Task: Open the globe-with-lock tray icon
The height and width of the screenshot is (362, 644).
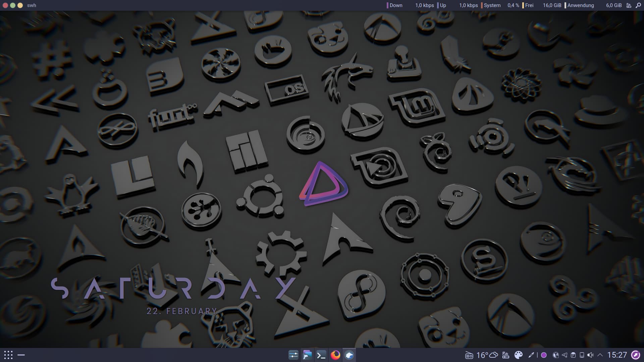Action: [556, 355]
